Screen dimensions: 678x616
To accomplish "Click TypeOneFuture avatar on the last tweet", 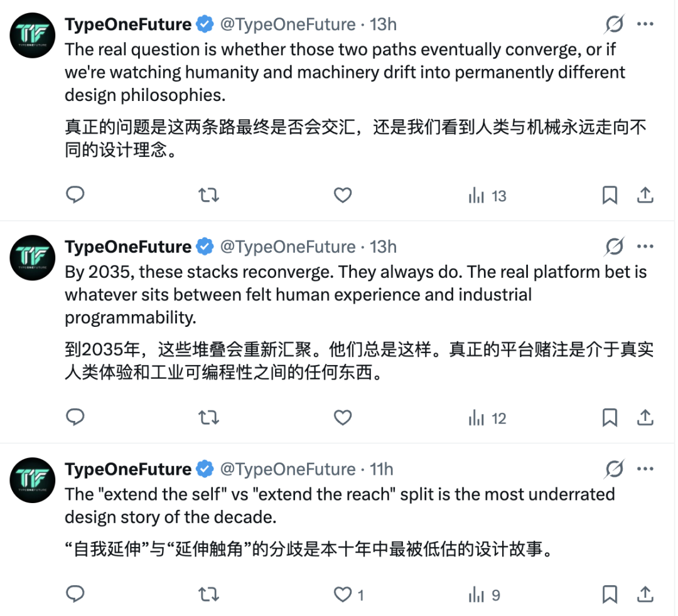I will [x=33, y=480].
